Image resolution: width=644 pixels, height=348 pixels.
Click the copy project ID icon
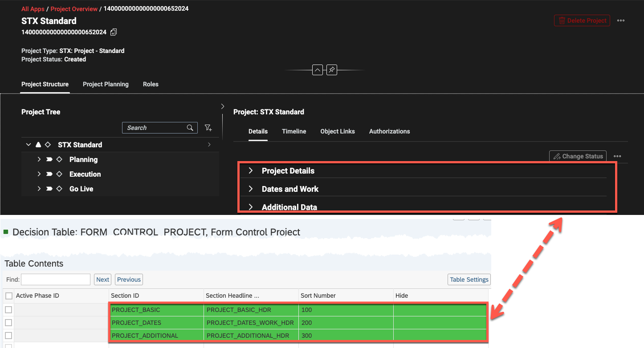point(114,32)
